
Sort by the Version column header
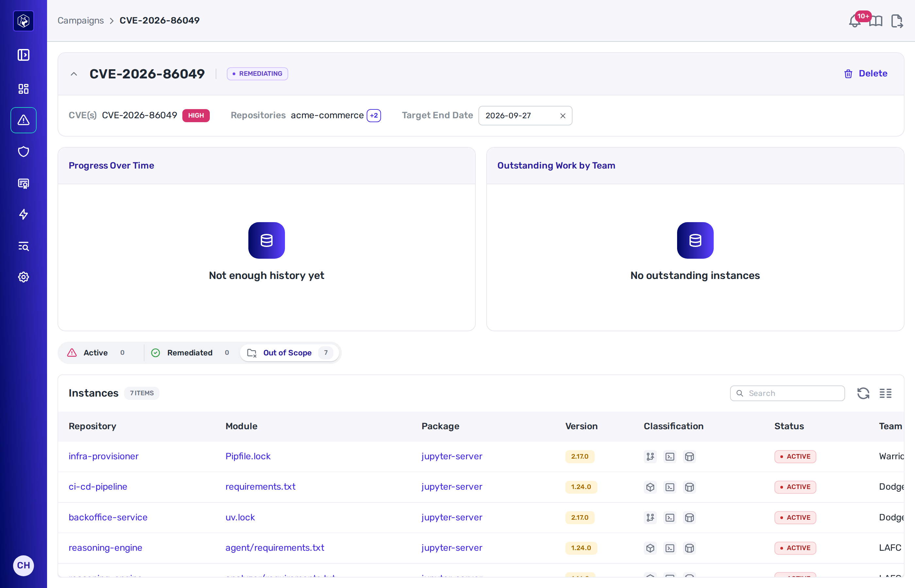pos(581,426)
